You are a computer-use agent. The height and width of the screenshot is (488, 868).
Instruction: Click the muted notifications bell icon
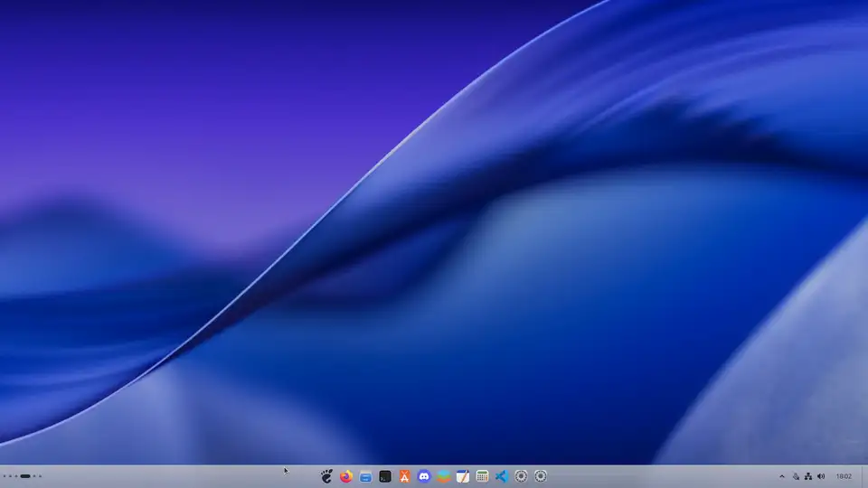796,476
